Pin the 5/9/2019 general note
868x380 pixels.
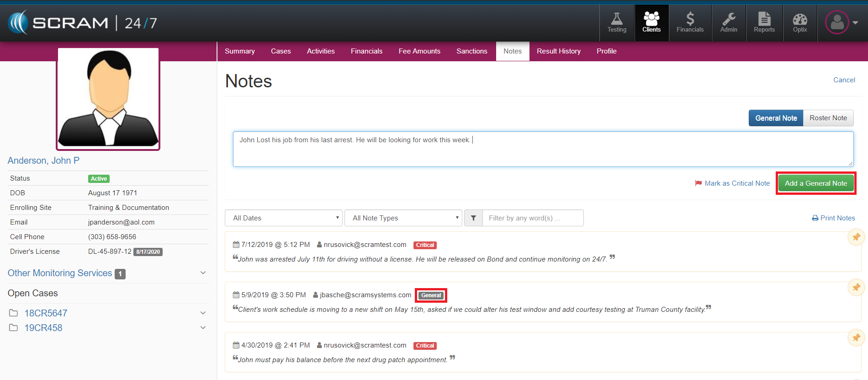pos(856,287)
